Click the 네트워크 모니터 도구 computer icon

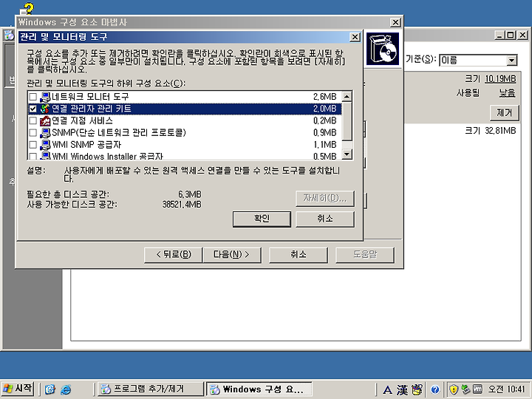(45, 97)
